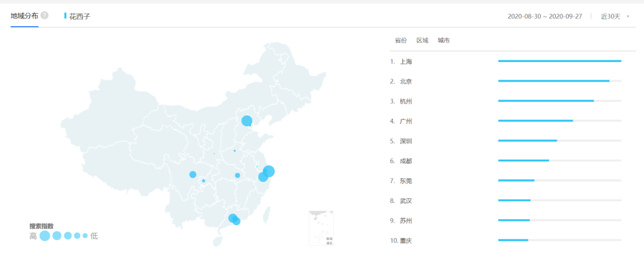Screen dimensions: 644x262
Task: Click the 东莞 ranking row
Action: [x=506, y=180]
